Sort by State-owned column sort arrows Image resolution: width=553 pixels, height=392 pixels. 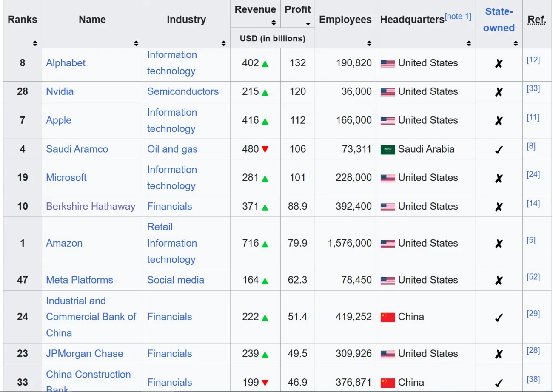pos(516,43)
